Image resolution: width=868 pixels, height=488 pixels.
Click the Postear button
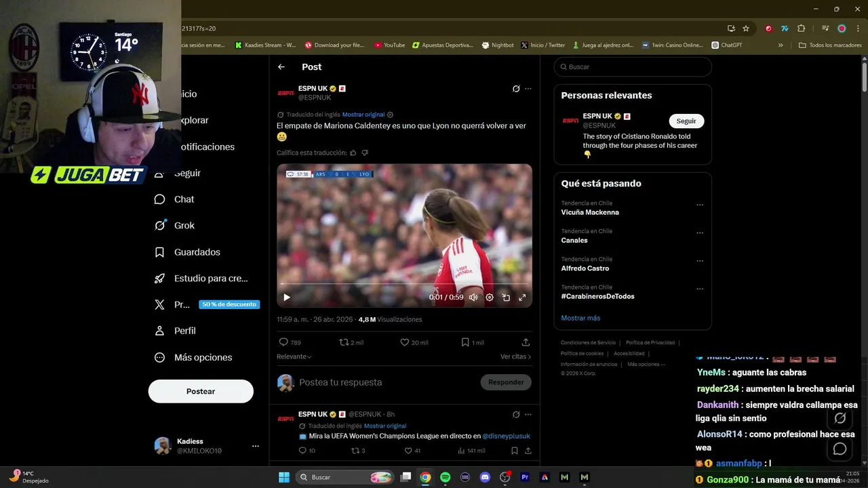tap(201, 391)
